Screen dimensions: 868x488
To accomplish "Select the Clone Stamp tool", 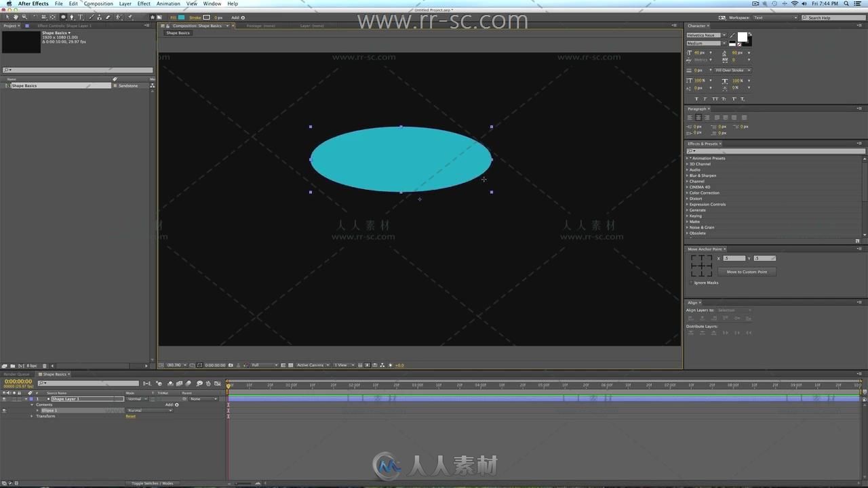I will 99,17.
